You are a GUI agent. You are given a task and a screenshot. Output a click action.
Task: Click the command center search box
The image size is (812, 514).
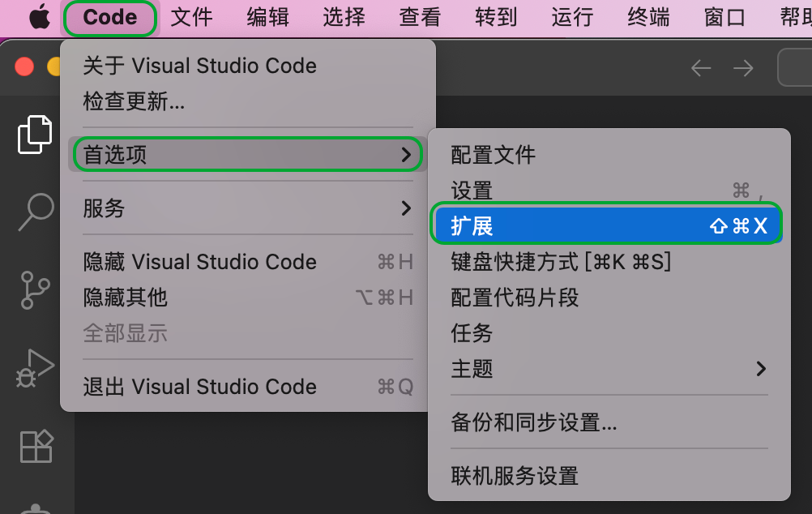click(795, 67)
